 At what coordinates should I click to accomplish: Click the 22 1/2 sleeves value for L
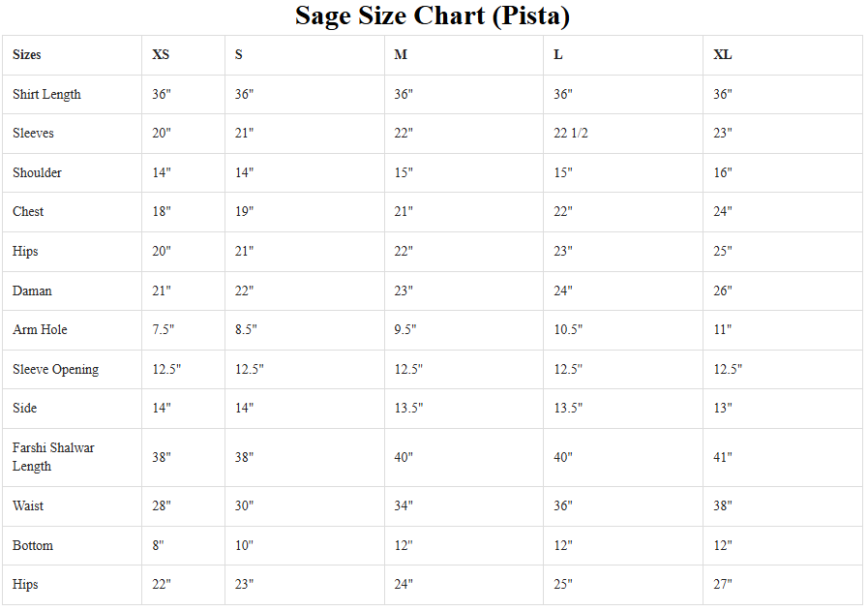tap(571, 134)
